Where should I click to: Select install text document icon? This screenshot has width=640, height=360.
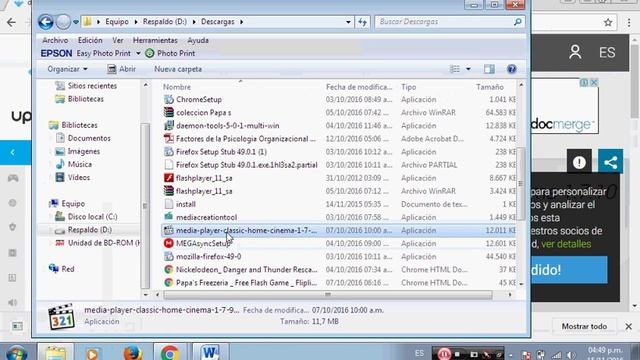(x=169, y=204)
